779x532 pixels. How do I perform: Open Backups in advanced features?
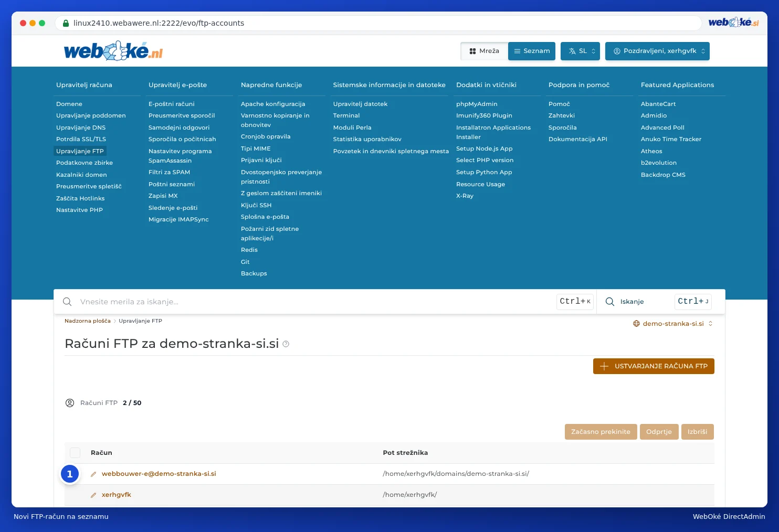coord(254,273)
